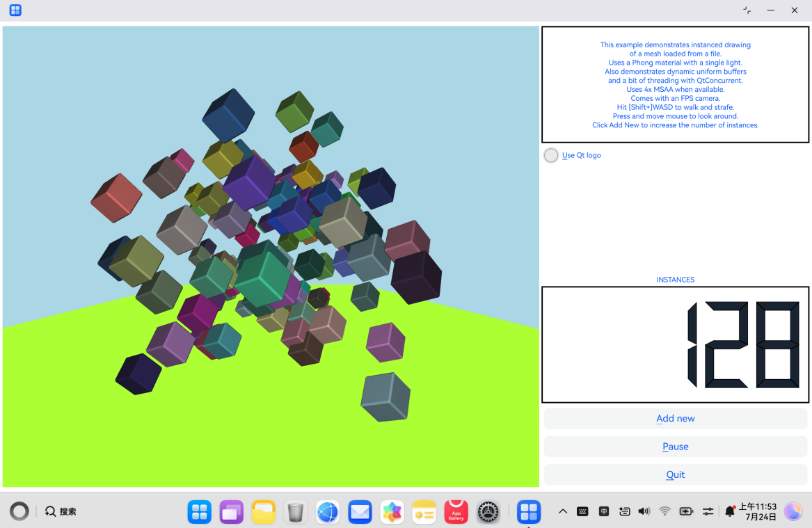Open the yellow Files folder taskbar icon
The image size is (812, 528).
click(x=264, y=512)
